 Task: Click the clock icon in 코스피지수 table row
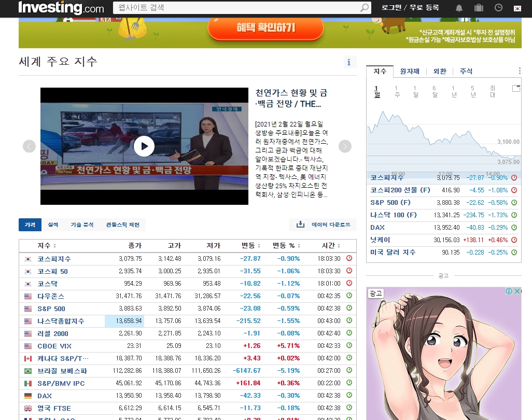(349, 258)
